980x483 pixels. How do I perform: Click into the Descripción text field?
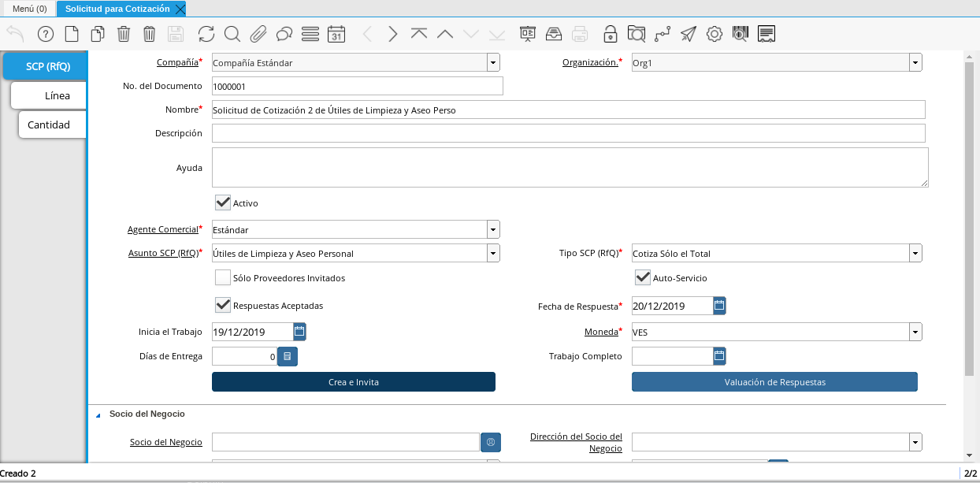568,134
